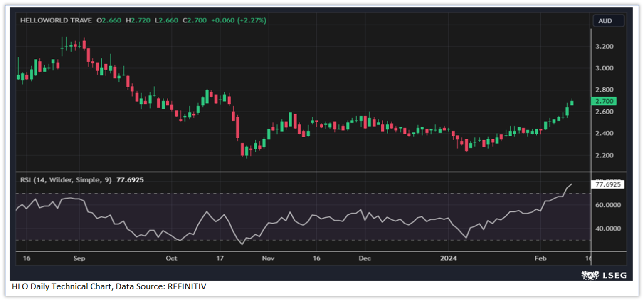Click the Oct date axis label
This screenshot has width=644, height=301.
click(x=171, y=258)
